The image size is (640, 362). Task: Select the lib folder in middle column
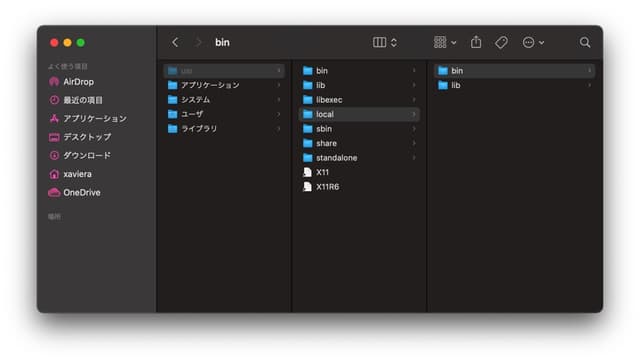click(x=359, y=85)
